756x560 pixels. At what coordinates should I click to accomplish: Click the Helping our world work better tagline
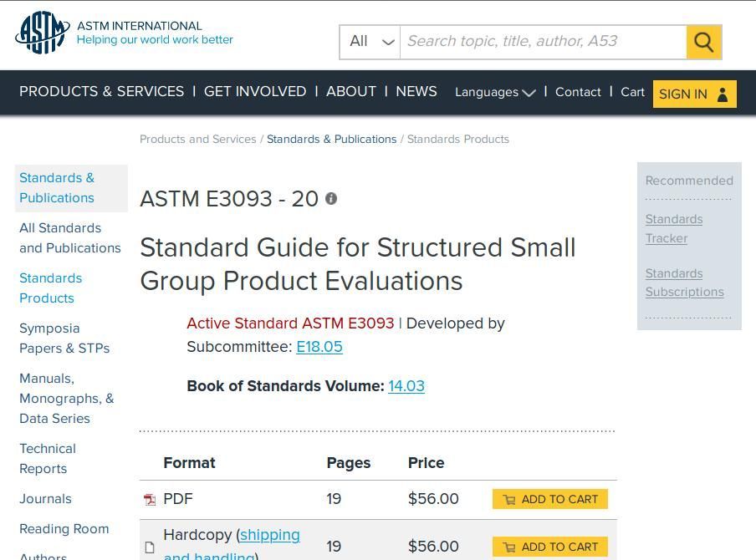(155, 39)
